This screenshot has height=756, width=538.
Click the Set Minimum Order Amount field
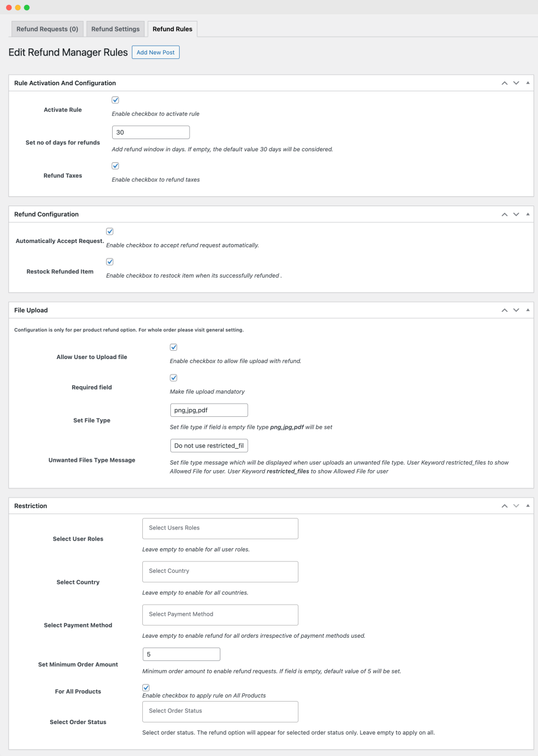(181, 654)
